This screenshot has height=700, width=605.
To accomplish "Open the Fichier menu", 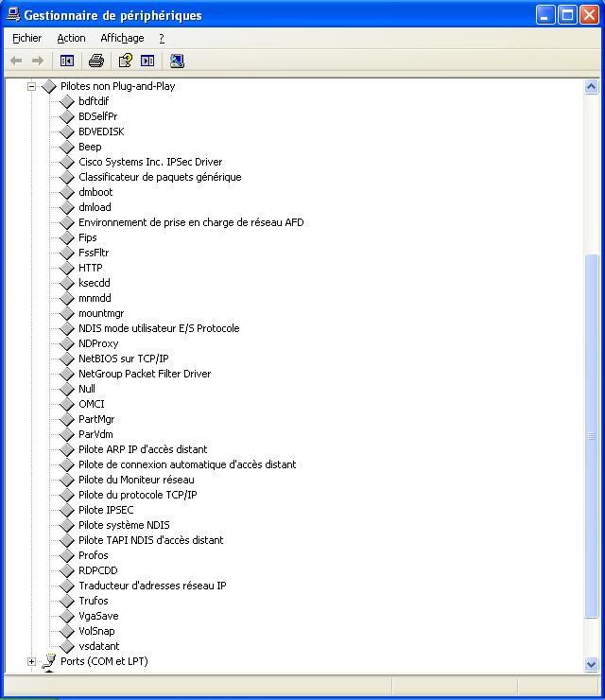I will (26, 39).
